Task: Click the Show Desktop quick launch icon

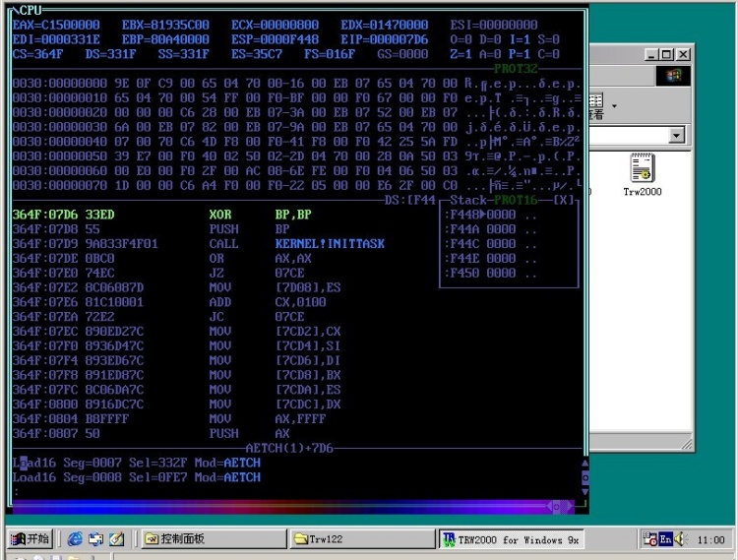Action: [95, 538]
